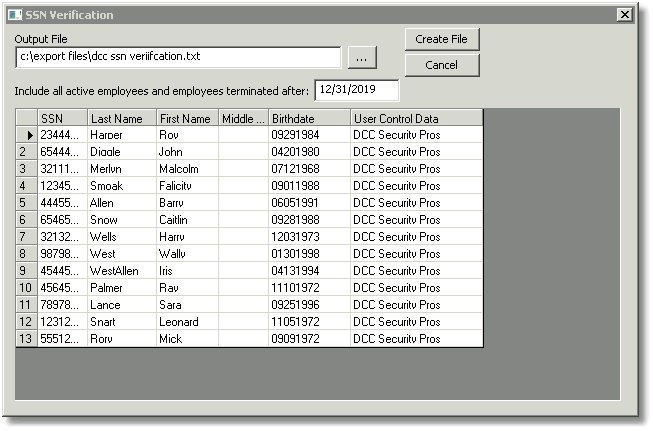Sort by the Last Name column header
Screen dimensions: 653x431
click(122, 118)
